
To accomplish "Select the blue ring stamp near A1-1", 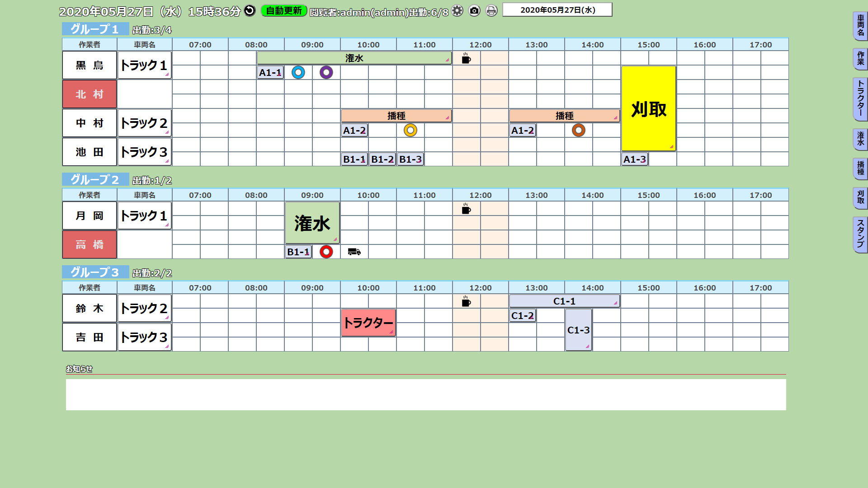I will point(298,72).
